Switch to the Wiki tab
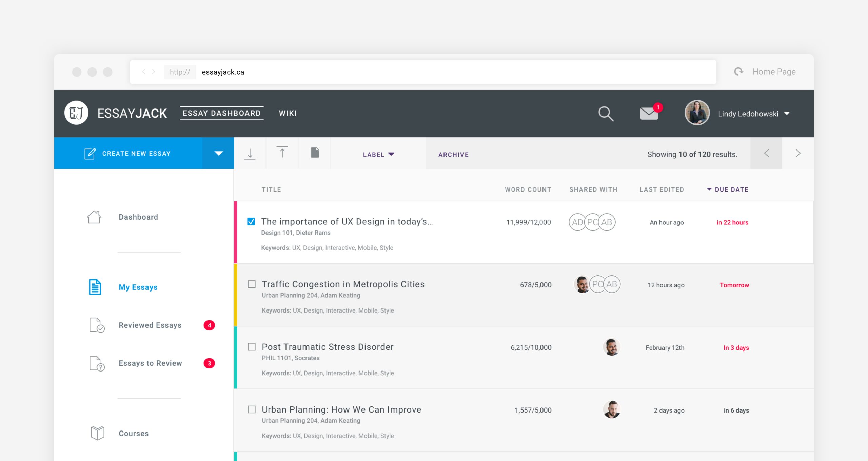Screen dimensions: 868x461 pyautogui.click(x=288, y=113)
